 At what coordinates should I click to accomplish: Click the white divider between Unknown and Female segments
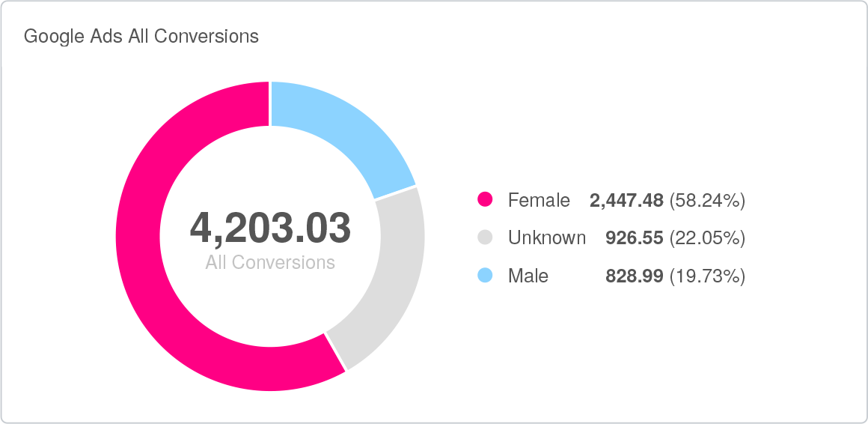pyautogui.click(x=335, y=351)
